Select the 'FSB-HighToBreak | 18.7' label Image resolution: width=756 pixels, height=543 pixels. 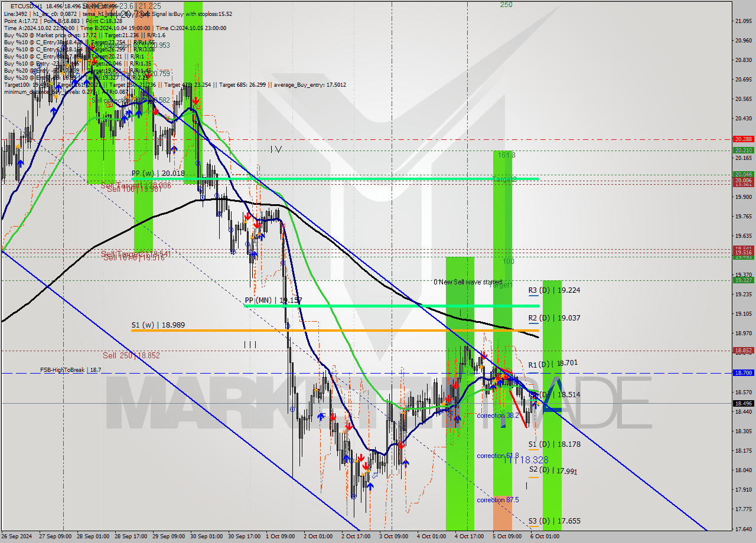point(70,369)
